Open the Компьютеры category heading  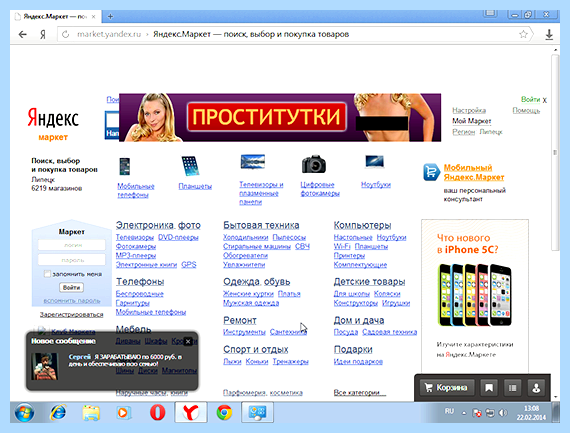coord(362,225)
